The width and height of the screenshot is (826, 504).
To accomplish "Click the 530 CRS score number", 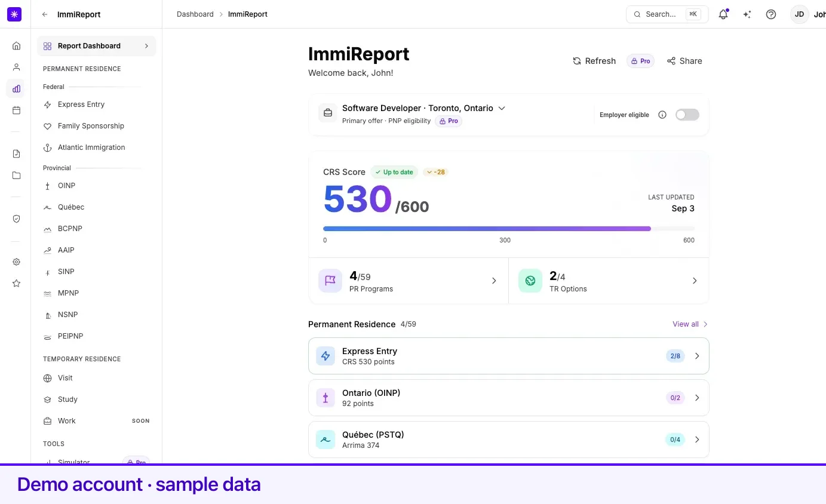I will (x=357, y=199).
